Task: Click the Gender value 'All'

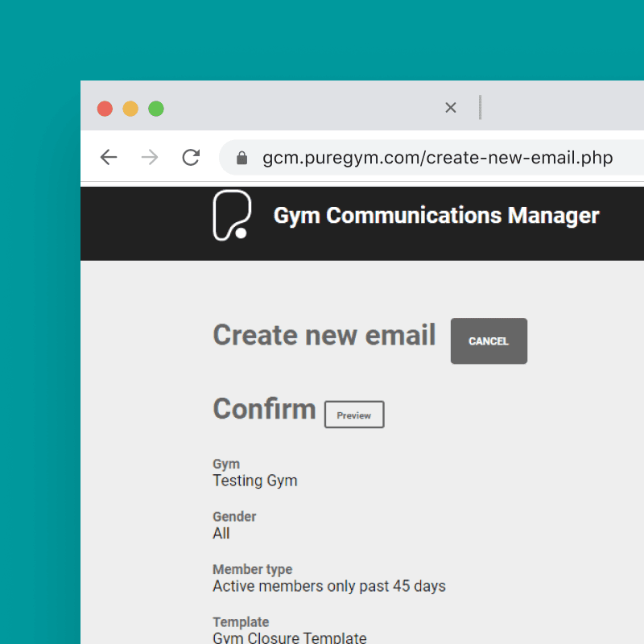Action: [x=221, y=534]
